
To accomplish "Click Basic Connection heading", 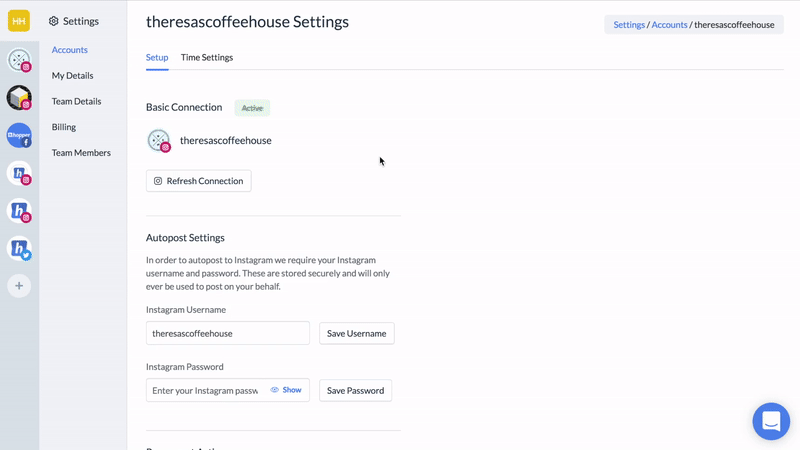I will point(184,107).
